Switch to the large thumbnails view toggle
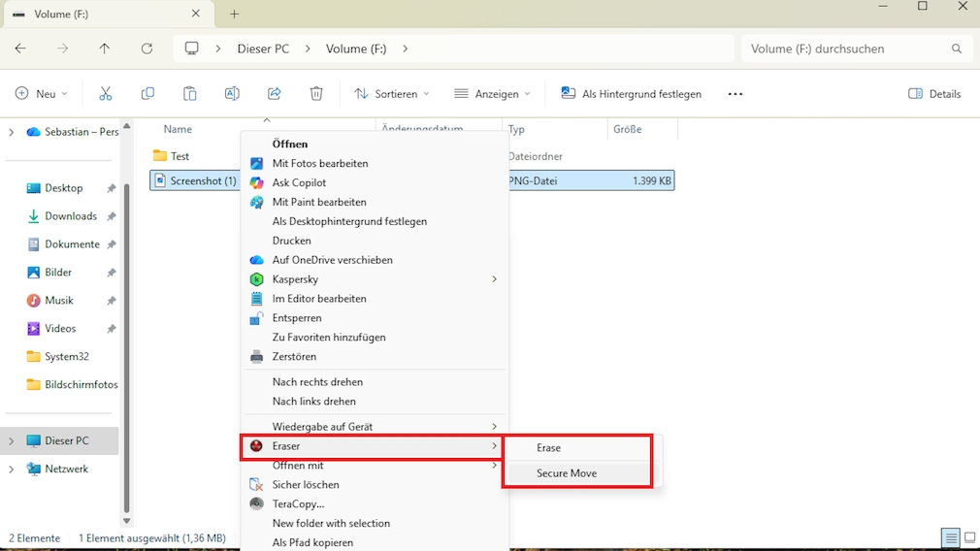 969,538
